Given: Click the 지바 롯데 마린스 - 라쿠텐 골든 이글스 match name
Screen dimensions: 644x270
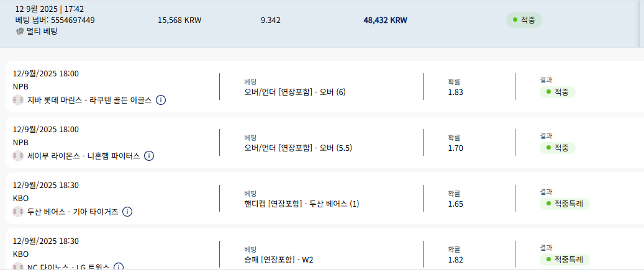Looking at the screenshot, I should tap(89, 100).
